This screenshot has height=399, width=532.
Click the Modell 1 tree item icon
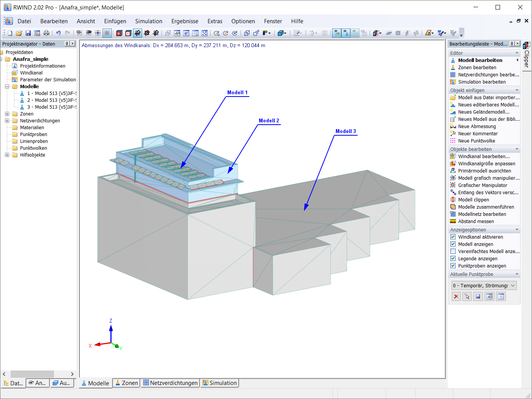coord(22,93)
